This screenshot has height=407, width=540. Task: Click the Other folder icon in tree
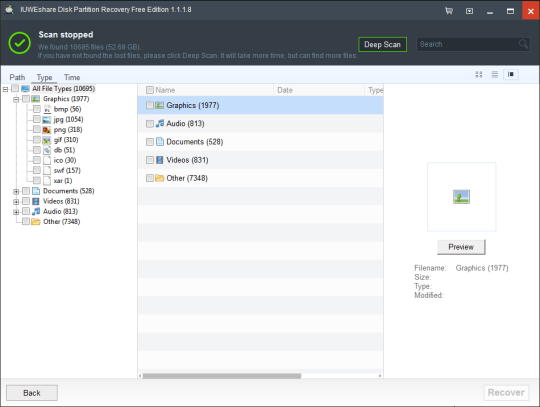point(36,221)
